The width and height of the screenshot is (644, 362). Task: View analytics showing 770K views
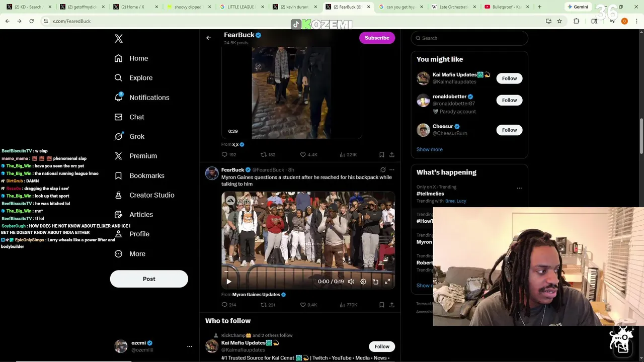[348, 305]
